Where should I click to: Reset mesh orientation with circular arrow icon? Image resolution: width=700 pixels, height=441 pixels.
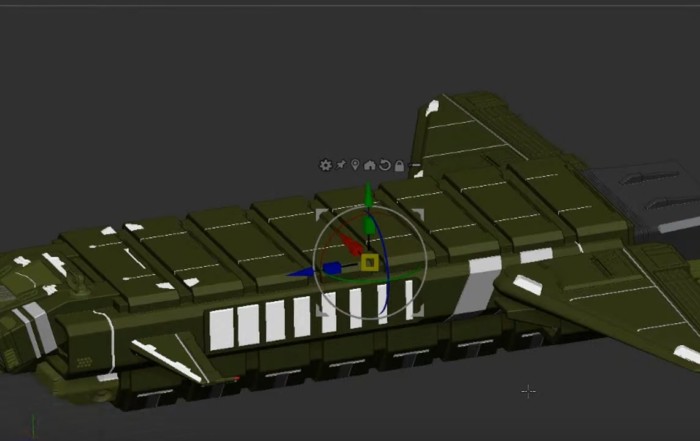point(385,165)
